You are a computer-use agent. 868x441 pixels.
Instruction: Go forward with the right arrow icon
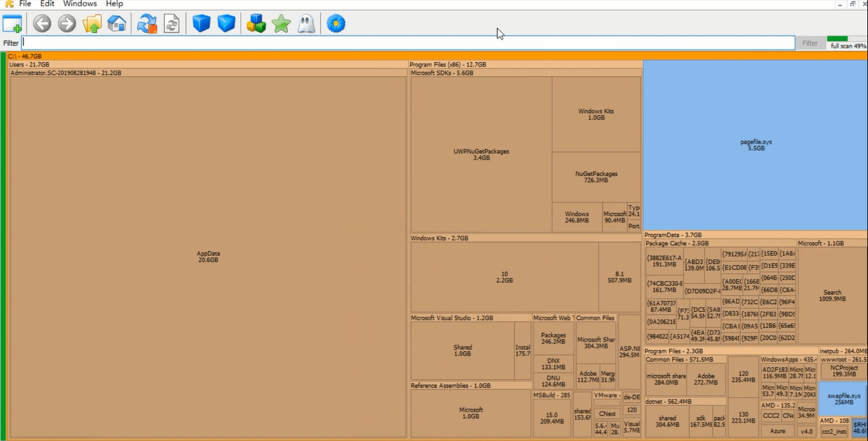(67, 24)
